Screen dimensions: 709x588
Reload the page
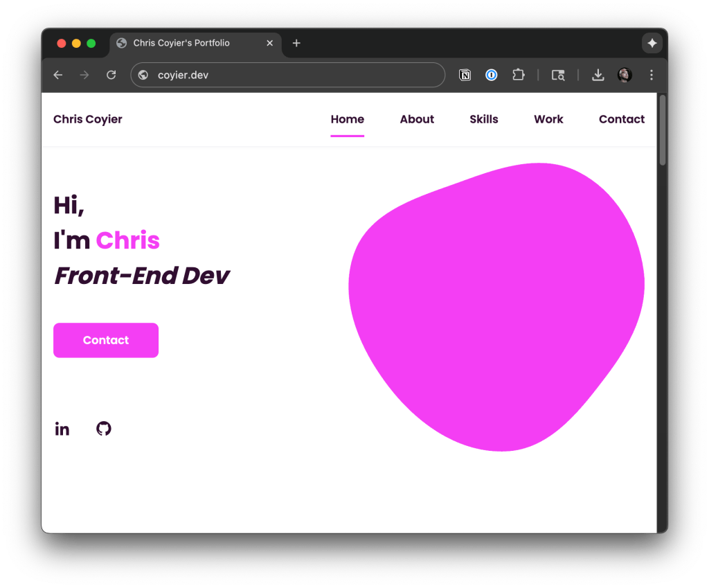click(x=111, y=75)
